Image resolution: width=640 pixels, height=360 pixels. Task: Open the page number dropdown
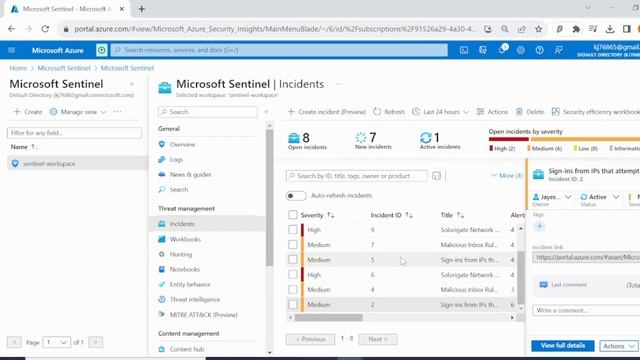pos(56,342)
